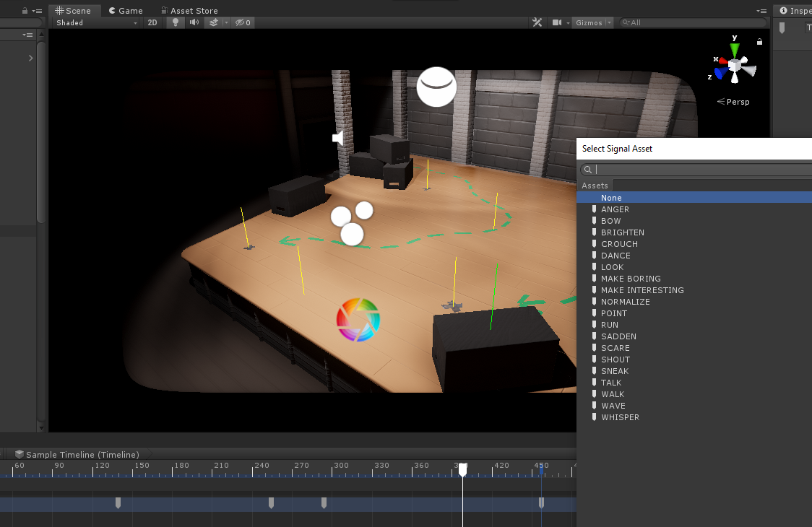Select the BRIGHTEN signal asset
This screenshot has height=527, width=812.
[x=694, y=232]
